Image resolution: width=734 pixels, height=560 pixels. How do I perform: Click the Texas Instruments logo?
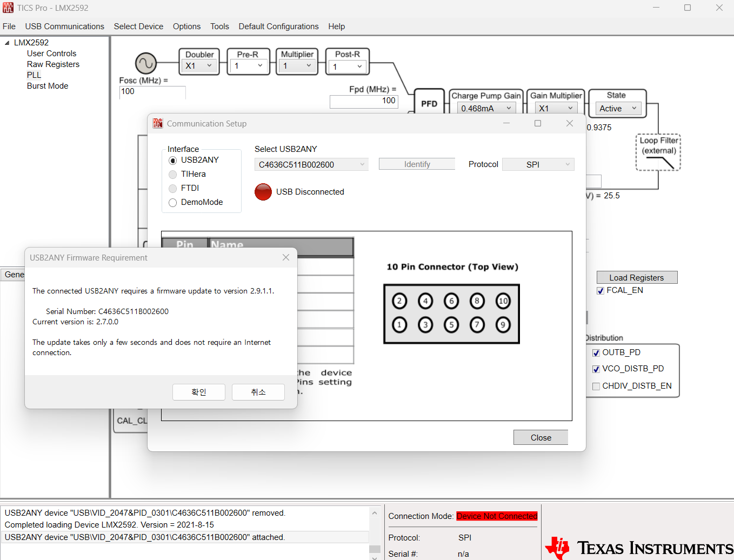639,547
